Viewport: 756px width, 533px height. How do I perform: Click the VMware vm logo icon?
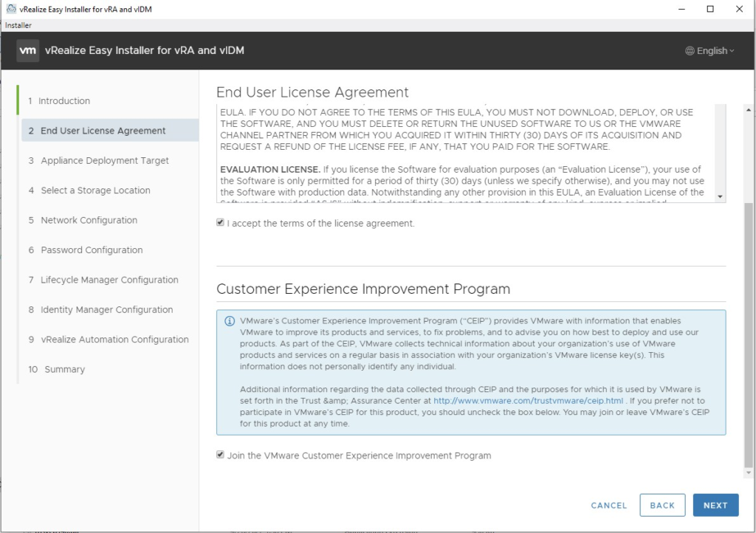[x=27, y=51]
